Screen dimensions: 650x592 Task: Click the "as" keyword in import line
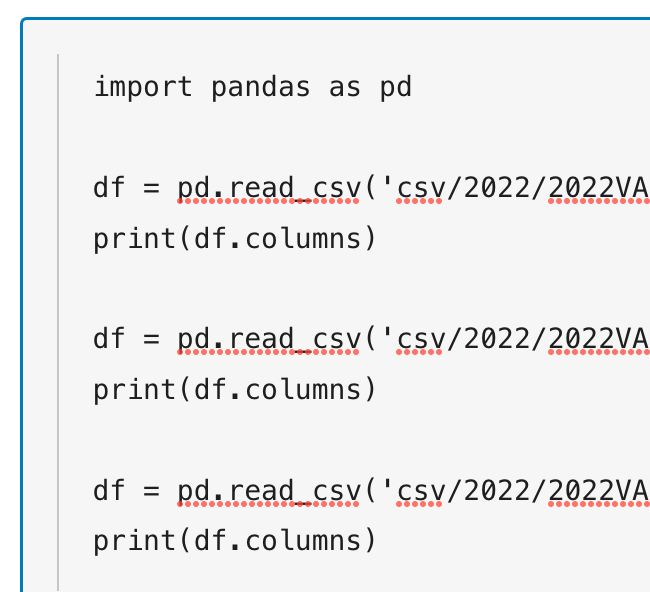point(344,88)
